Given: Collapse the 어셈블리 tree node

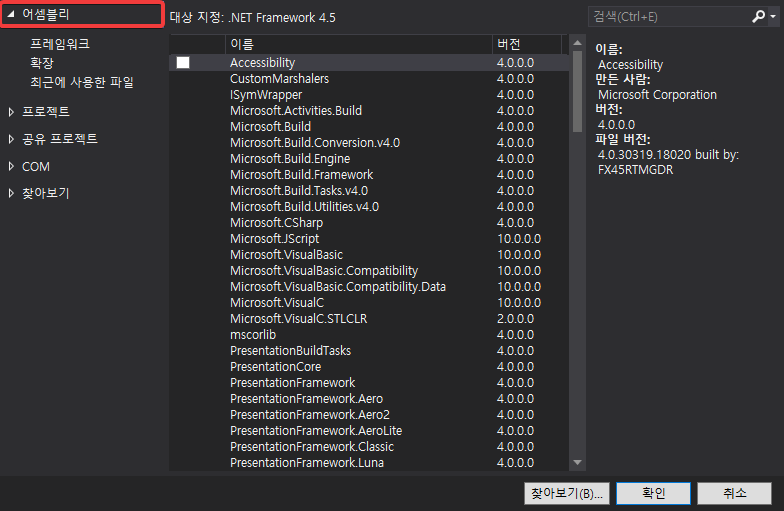Looking at the screenshot, I should click(10, 14).
